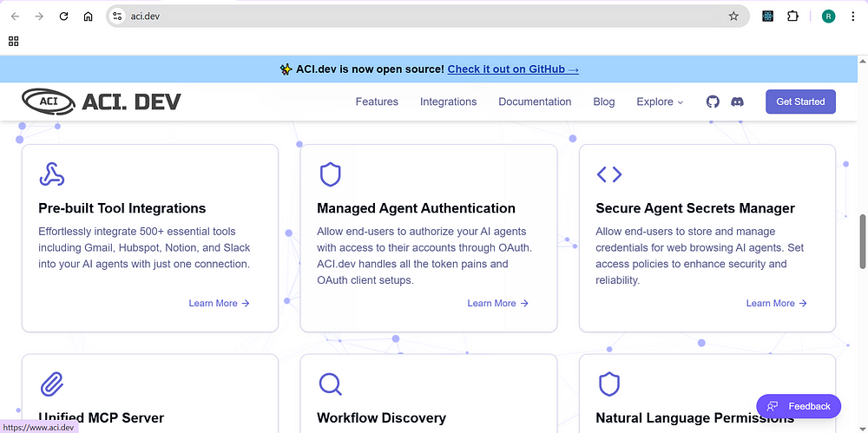Click the Secure Agent Secrets Manager heading
The width and height of the screenshot is (868, 433).
point(695,208)
